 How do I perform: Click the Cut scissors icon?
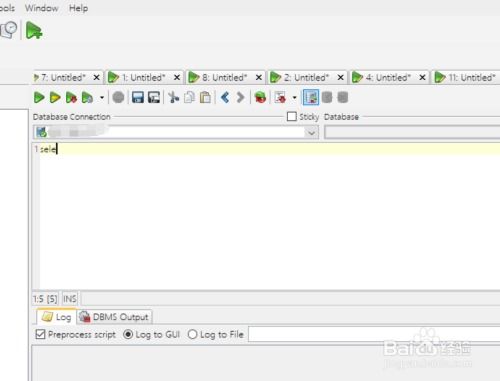point(173,98)
